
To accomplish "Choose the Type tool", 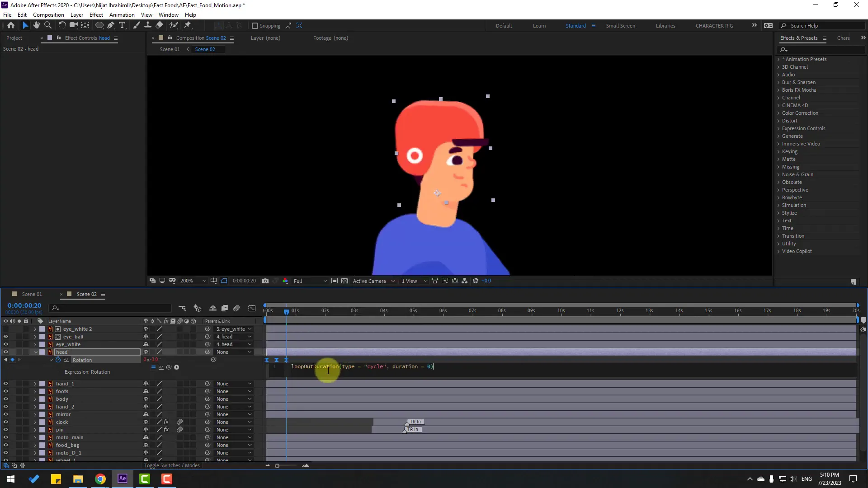I will click(122, 25).
